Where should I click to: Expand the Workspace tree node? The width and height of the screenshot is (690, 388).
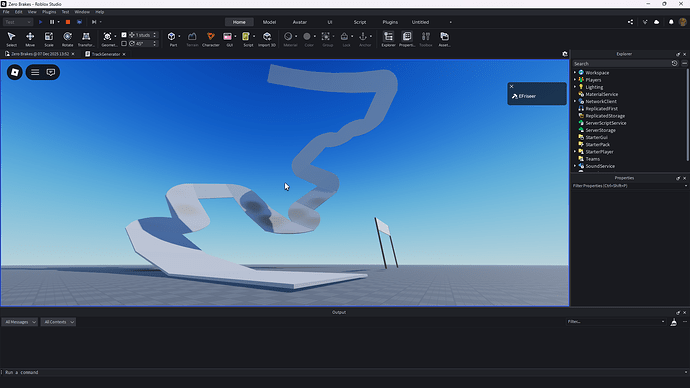pos(575,73)
